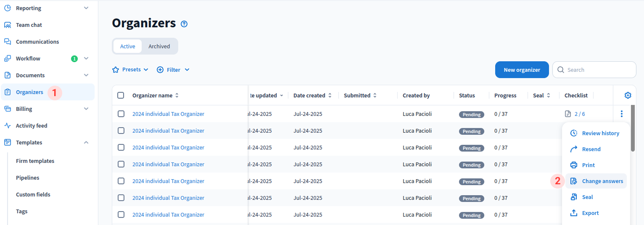This screenshot has height=225, width=644.
Task: Open table column settings gear icon
Action: [628, 95]
